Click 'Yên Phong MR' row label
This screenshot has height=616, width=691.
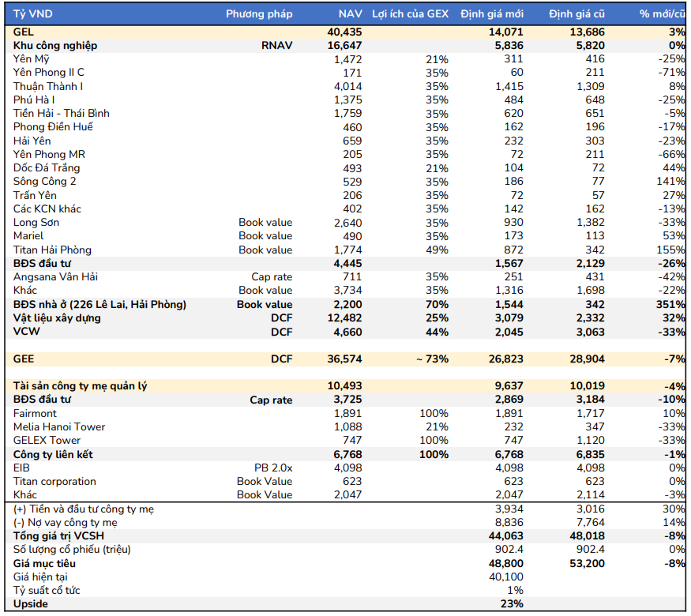49,154
